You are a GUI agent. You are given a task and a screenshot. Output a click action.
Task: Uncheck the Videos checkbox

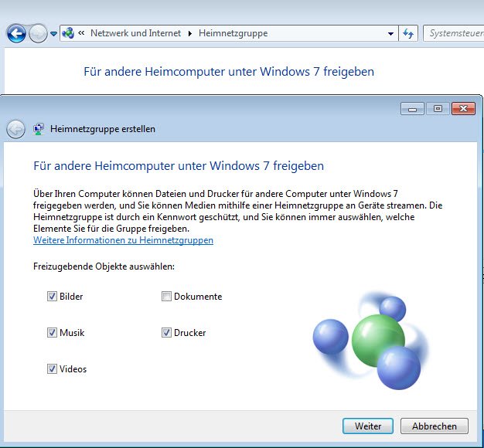pos(52,368)
